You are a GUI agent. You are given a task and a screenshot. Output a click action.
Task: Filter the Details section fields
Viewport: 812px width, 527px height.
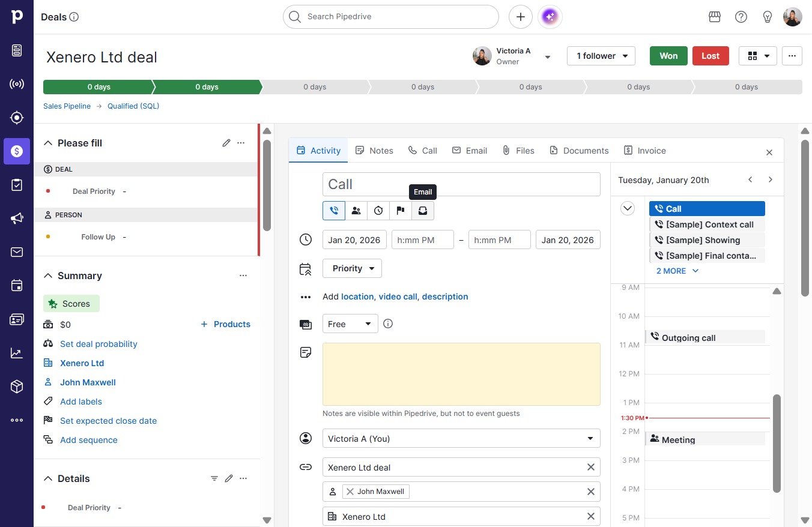tap(214, 478)
